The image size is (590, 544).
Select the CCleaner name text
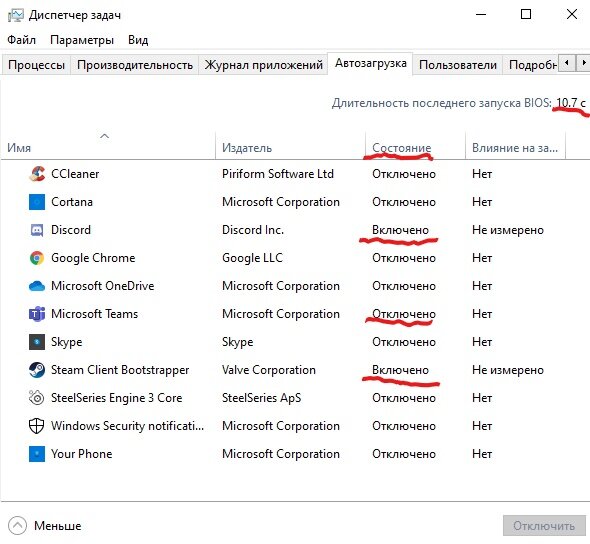pyautogui.click(x=75, y=174)
